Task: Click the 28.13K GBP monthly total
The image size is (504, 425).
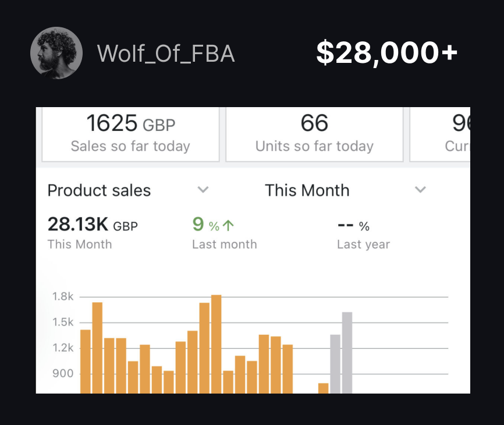Action: (92, 225)
